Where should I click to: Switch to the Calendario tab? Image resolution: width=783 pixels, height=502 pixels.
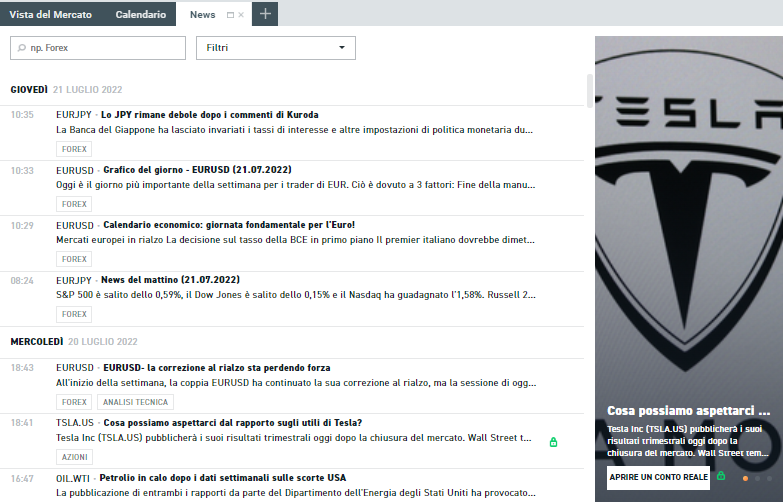point(140,14)
